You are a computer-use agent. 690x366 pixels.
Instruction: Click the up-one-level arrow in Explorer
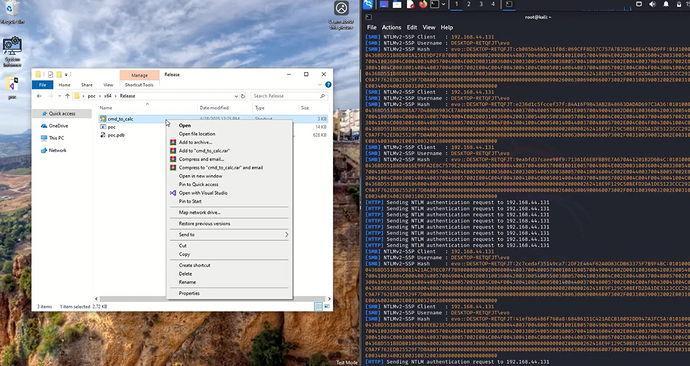point(67,96)
